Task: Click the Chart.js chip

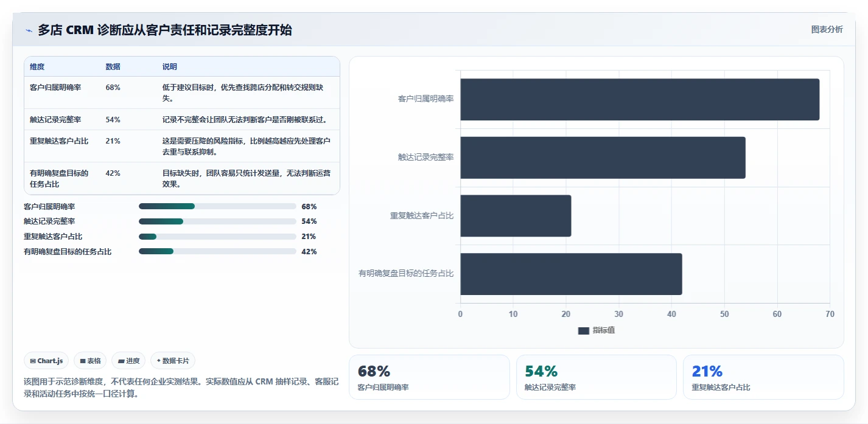Action: pos(47,361)
